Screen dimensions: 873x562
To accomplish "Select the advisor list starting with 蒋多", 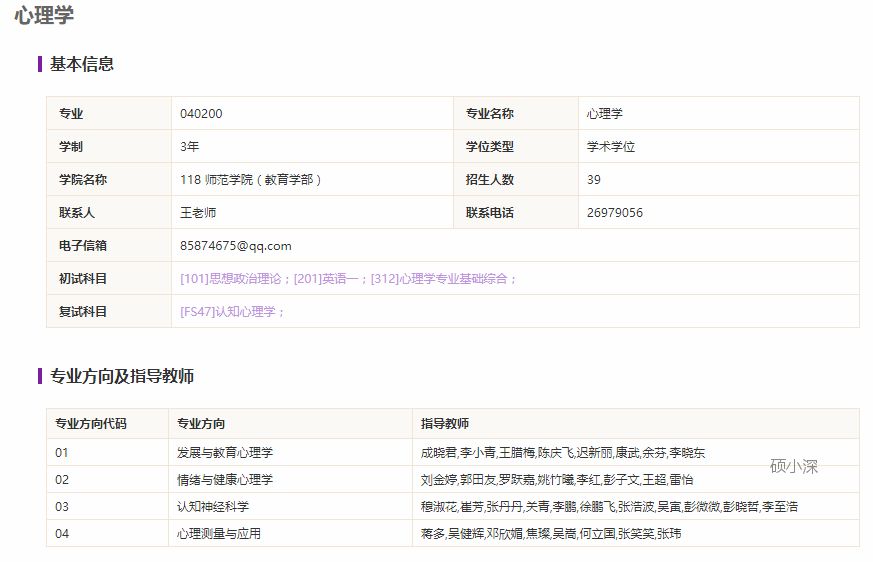I will pyautogui.click(x=551, y=534).
